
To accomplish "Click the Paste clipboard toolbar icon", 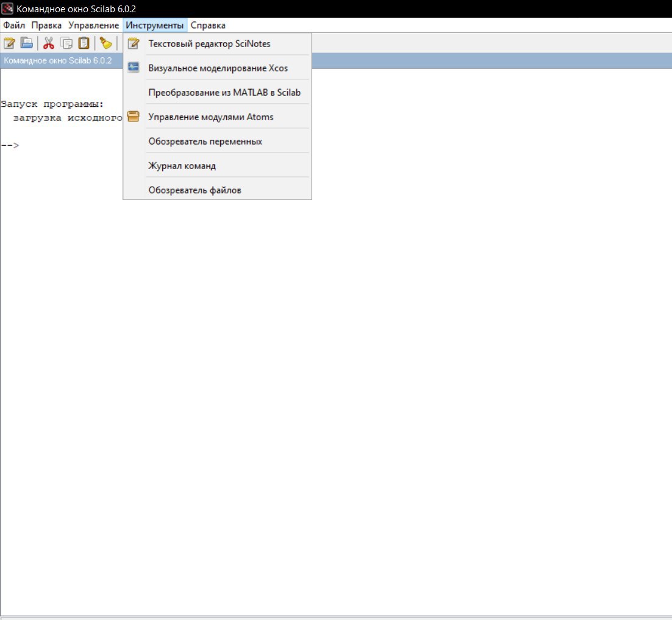I will coord(84,43).
